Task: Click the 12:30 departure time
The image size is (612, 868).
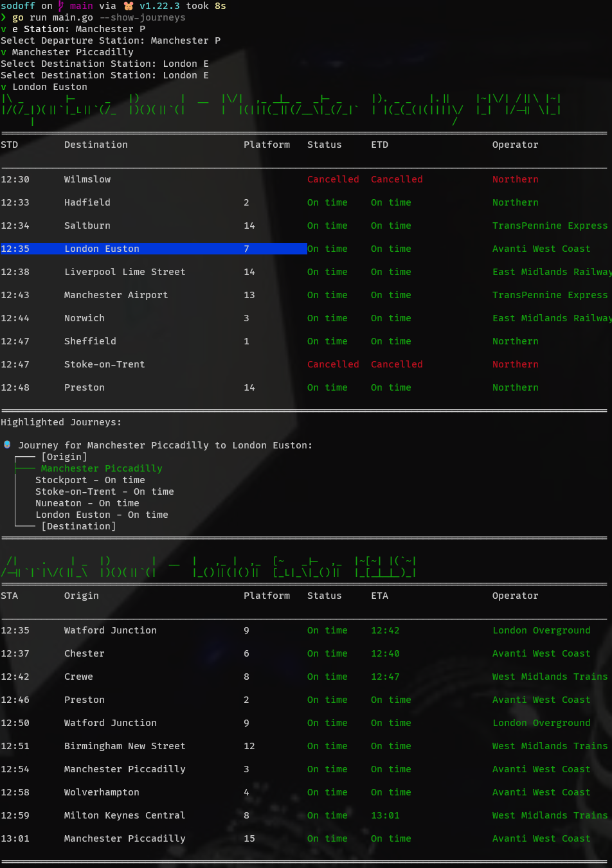Action: tap(15, 179)
